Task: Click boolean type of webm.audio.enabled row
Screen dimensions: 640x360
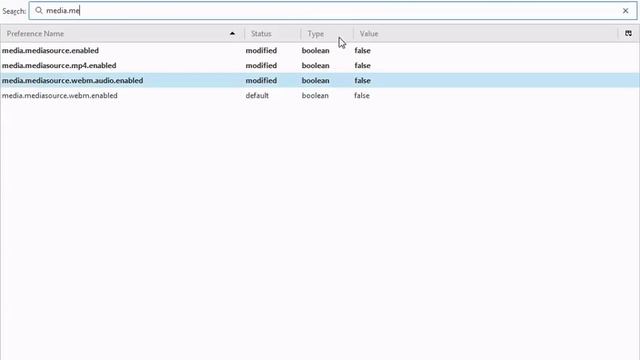Action: pyautogui.click(x=316, y=81)
